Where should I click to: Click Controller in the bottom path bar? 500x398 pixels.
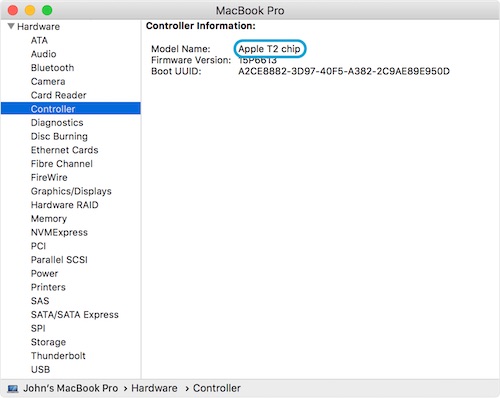(x=217, y=388)
